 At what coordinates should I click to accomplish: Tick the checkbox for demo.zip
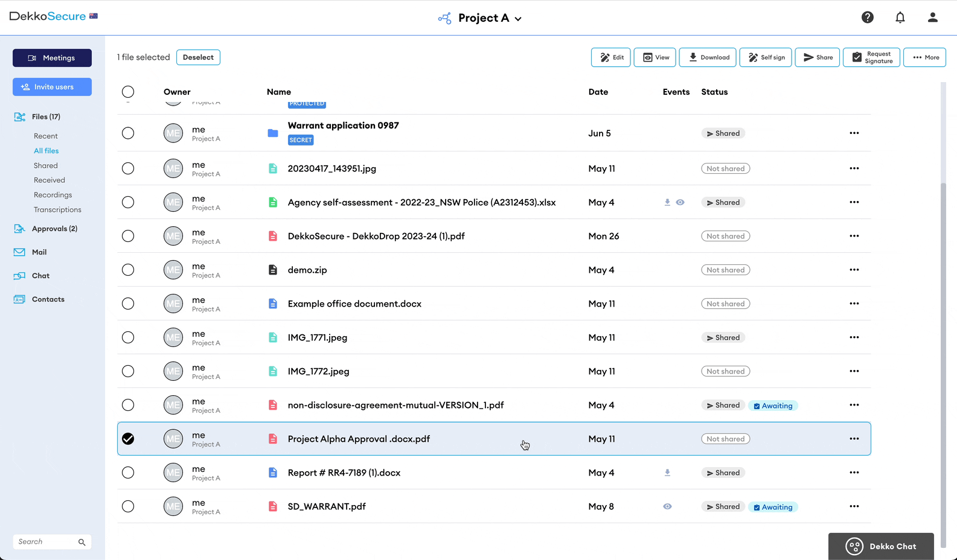click(x=128, y=270)
